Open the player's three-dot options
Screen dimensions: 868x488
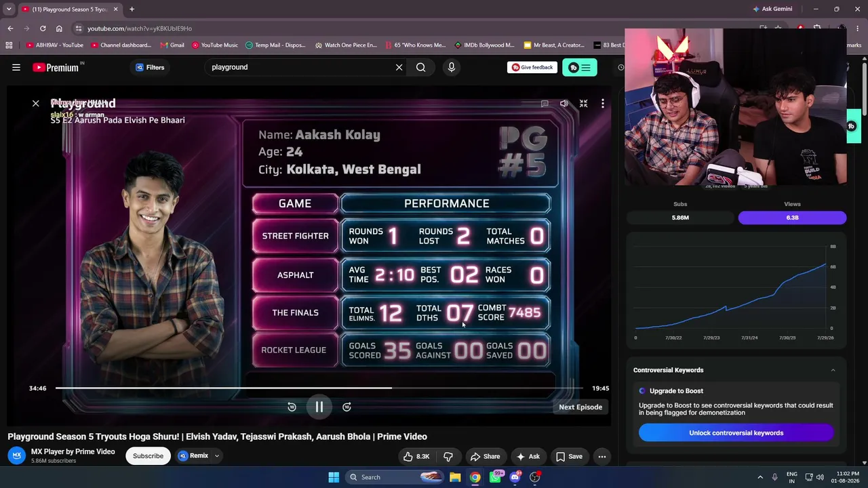603,104
